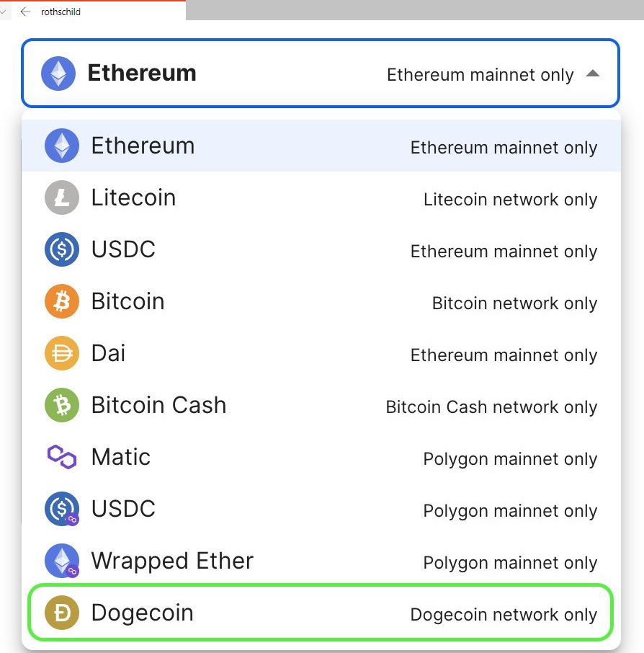Click the selected Ethereum dropdown header
Viewport: 644px width, 653px height.
(x=320, y=74)
